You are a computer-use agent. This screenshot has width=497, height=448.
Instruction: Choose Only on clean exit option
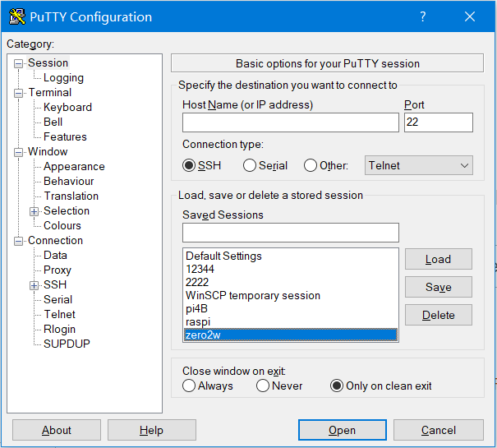pyautogui.click(x=337, y=386)
